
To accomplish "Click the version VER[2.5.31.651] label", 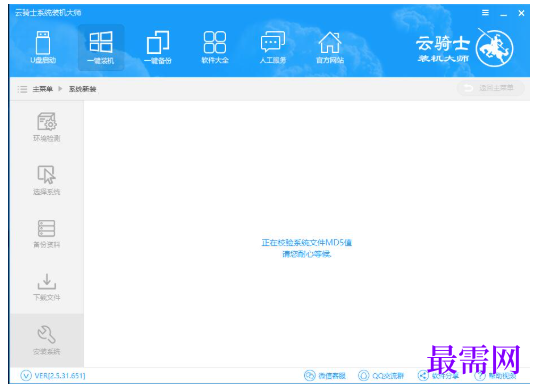I will (60, 376).
